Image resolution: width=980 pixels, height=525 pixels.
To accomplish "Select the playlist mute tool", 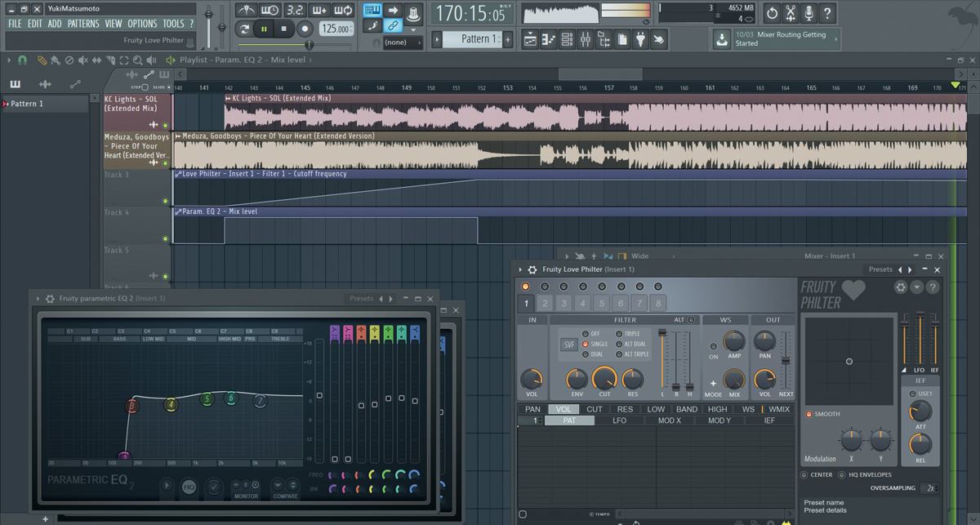I will coord(82,60).
